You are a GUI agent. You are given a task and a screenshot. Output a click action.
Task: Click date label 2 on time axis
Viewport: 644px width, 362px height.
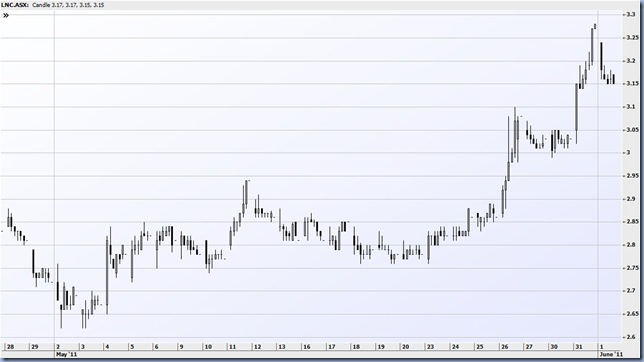coord(58,347)
